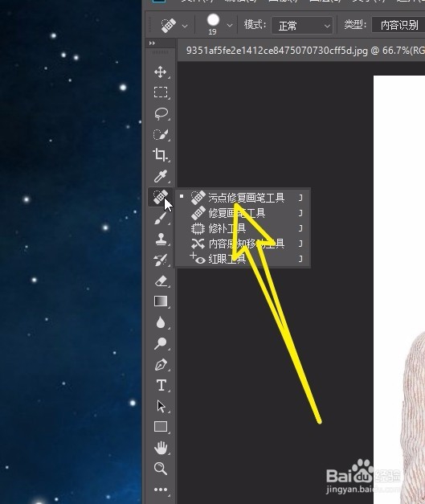Select the Rectangular Marquee tool
The width and height of the screenshot is (425, 504).
[x=161, y=92]
